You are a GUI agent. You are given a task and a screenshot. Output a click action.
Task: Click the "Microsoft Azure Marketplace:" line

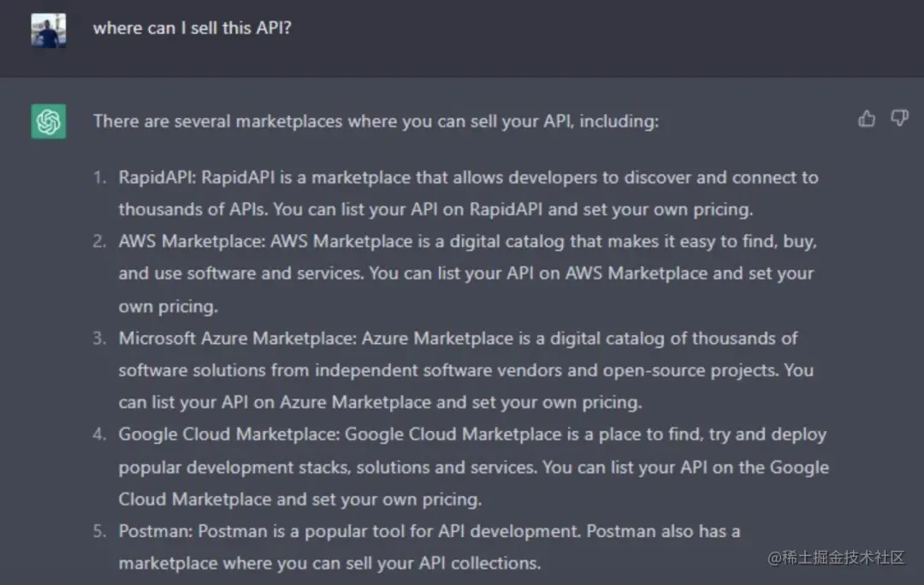[459, 338]
